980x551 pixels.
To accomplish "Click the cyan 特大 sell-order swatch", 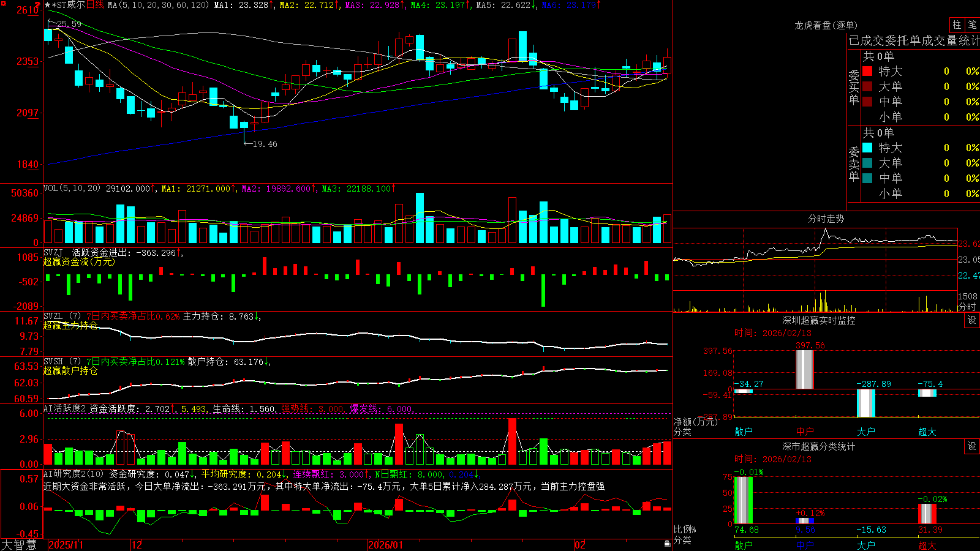I will [867, 148].
